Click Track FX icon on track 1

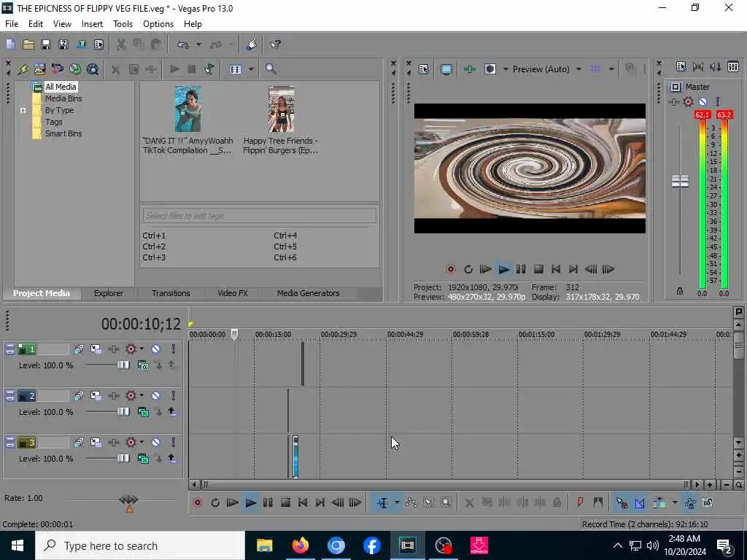point(131,349)
